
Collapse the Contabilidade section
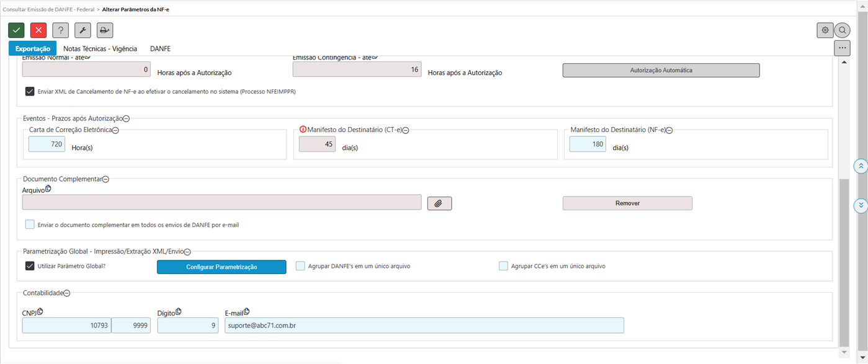click(67, 293)
